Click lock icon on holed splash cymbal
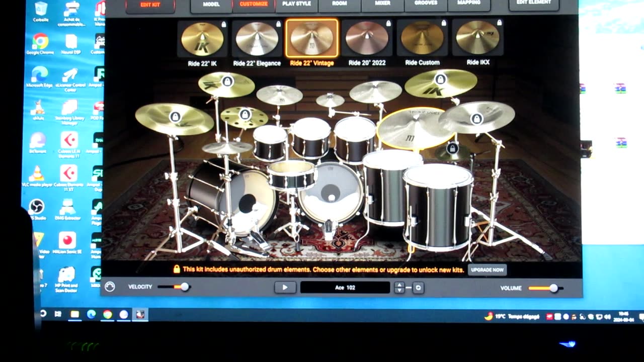Screen dimensions: 644x362 tap(245, 115)
